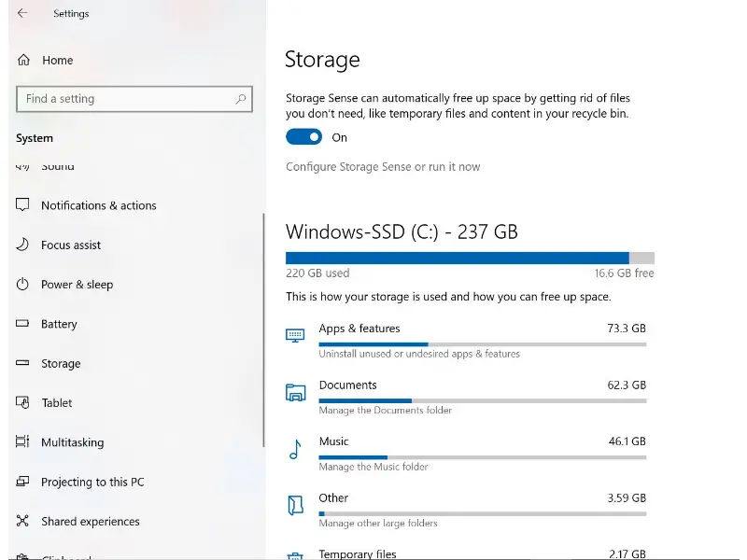Click the System section header

(35, 138)
